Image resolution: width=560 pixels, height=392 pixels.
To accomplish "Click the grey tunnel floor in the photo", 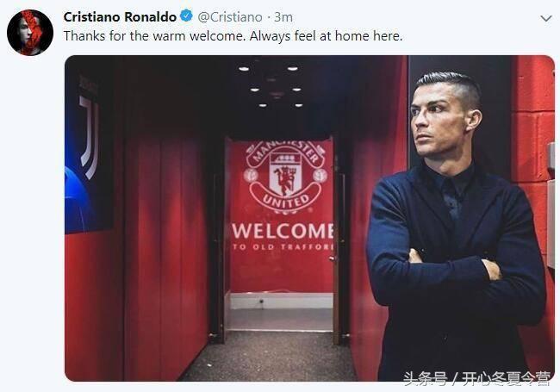I will pyautogui.click(x=271, y=356).
